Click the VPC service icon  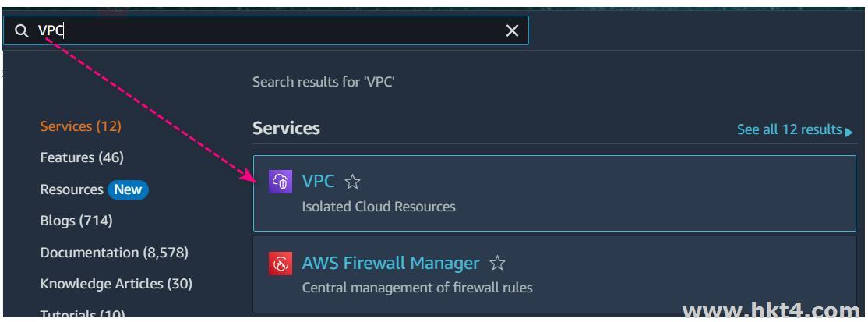(281, 182)
